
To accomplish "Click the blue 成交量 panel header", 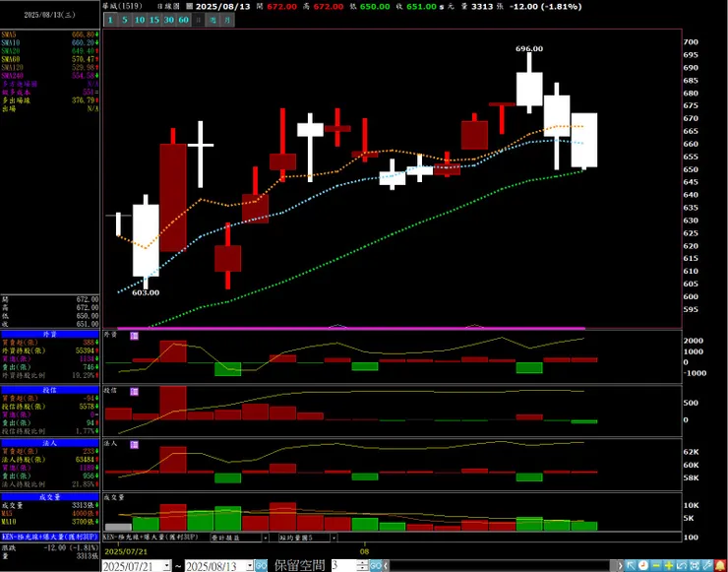I will tap(49, 497).
